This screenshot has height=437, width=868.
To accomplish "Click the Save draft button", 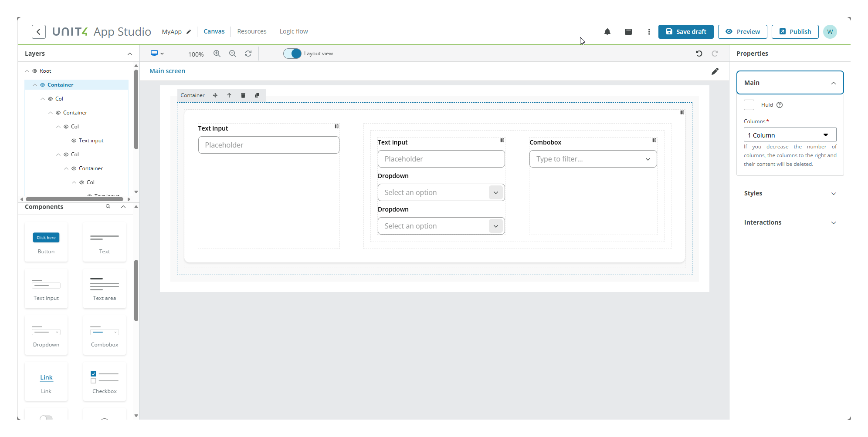I will click(x=686, y=32).
